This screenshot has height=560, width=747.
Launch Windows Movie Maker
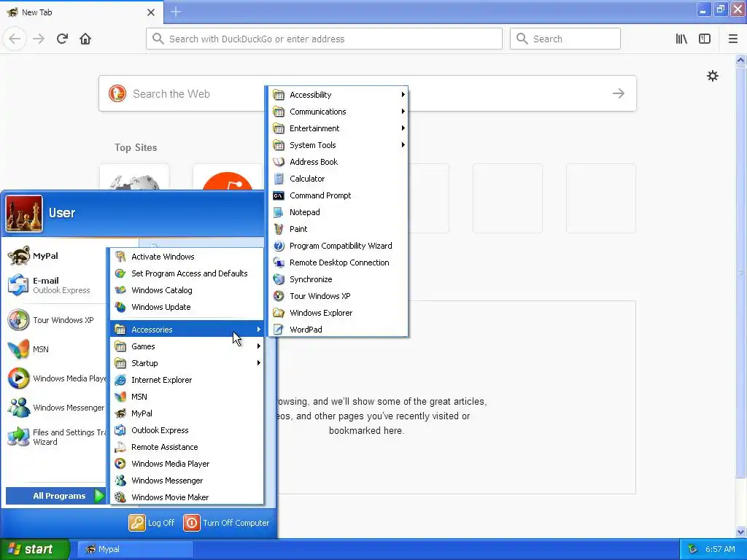(187, 497)
